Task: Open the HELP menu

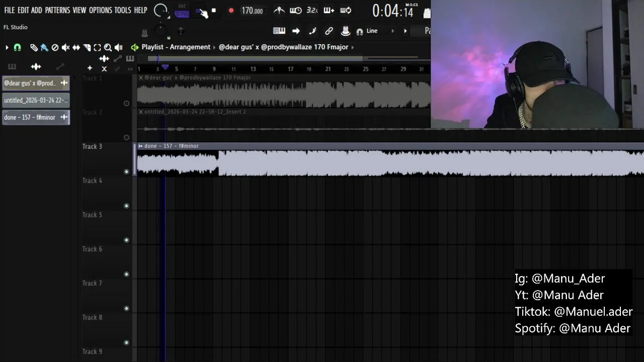Action: pos(140,10)
